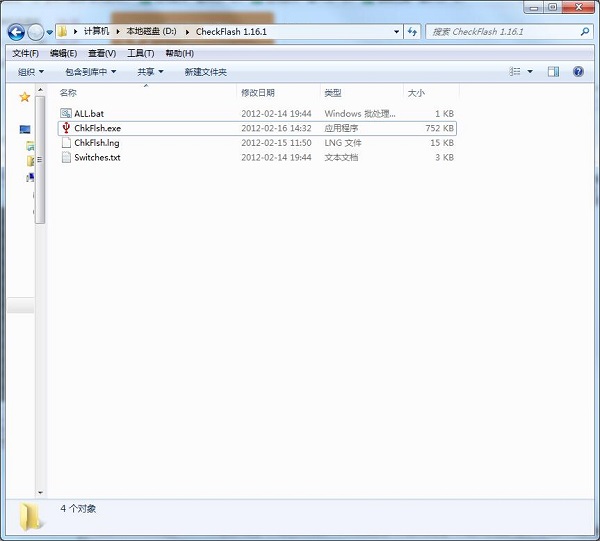Expand the 共享 (Share) dropdown
The width and height of the screenshot is (600, 541).
[150, 72]
